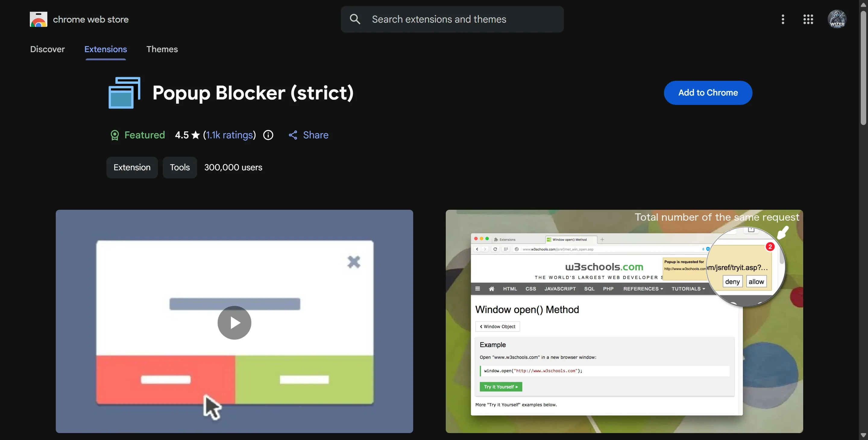Focus the Search extensions and themes field

point(452,19)
